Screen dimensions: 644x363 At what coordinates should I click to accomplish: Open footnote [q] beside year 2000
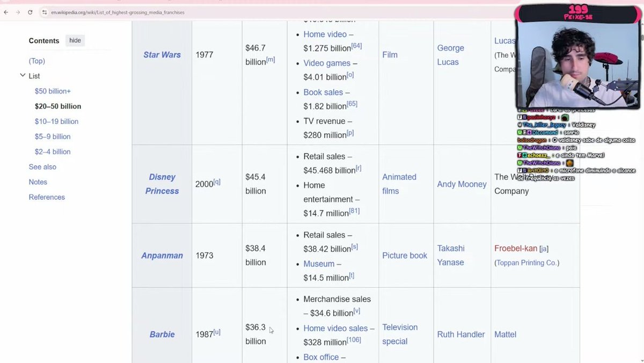217,182
